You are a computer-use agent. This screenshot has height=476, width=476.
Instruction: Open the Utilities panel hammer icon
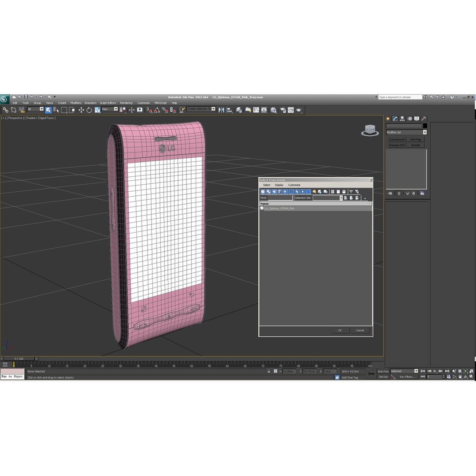click(424, 119)
